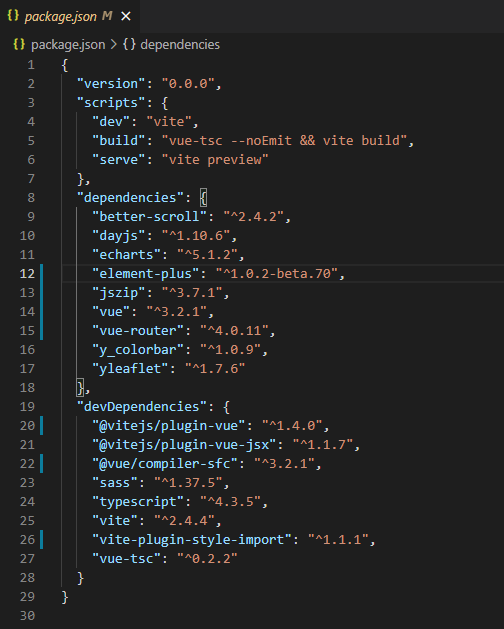The height and width of the screenshot is (629, 504).
Task: Click the "better-scroll" dependency key
Action: click(x=149, y=217)
